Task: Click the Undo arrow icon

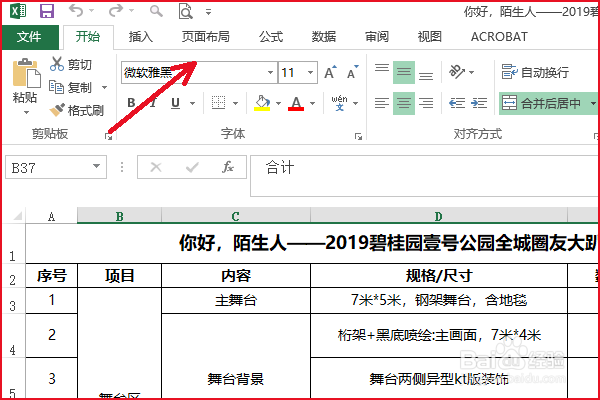Action: 76,11
